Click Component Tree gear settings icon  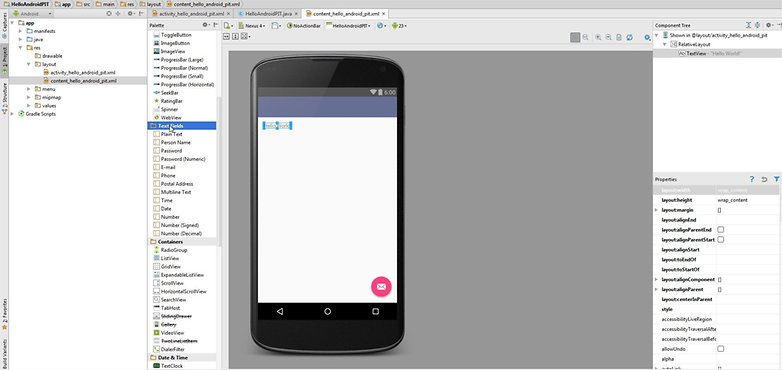[x=770, y=25]
